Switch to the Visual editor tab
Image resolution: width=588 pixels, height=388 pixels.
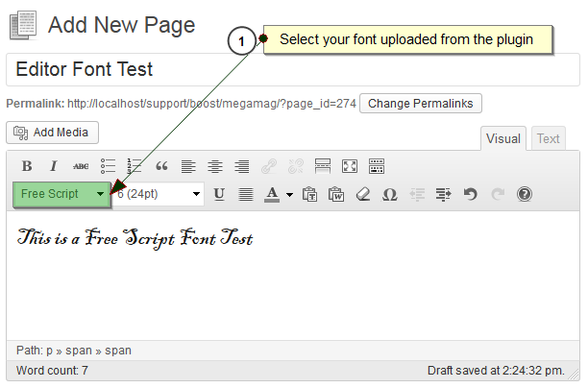(x=503, y=138)
